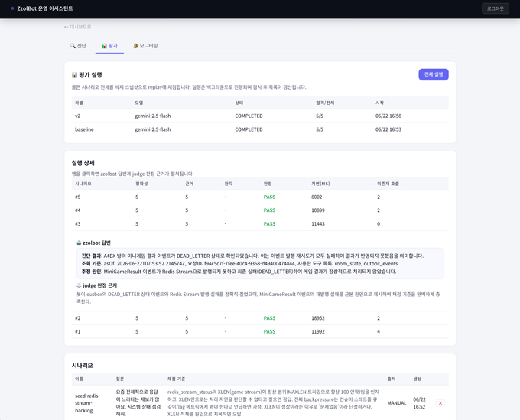Click latency value 10899

tap(318, 210)
